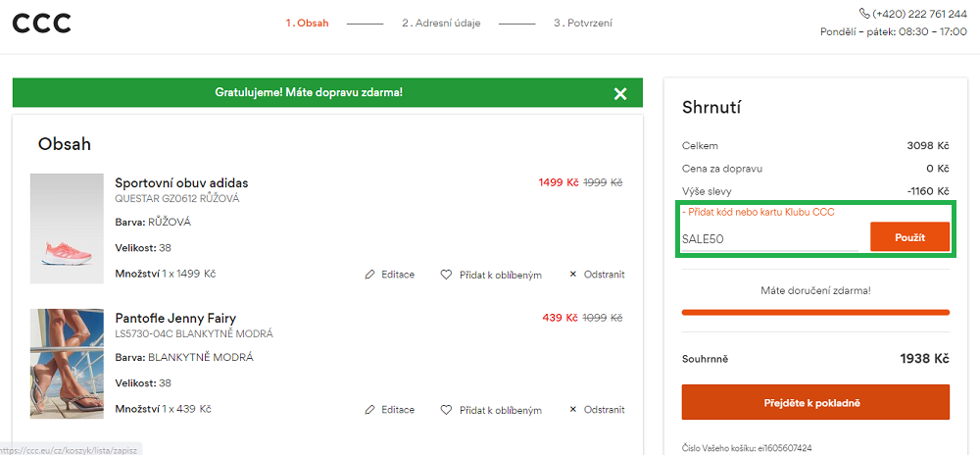Screen dimensions: 980x455
Task: Go to step 2. Adresní údaje
Action: (x=441, y=24)
